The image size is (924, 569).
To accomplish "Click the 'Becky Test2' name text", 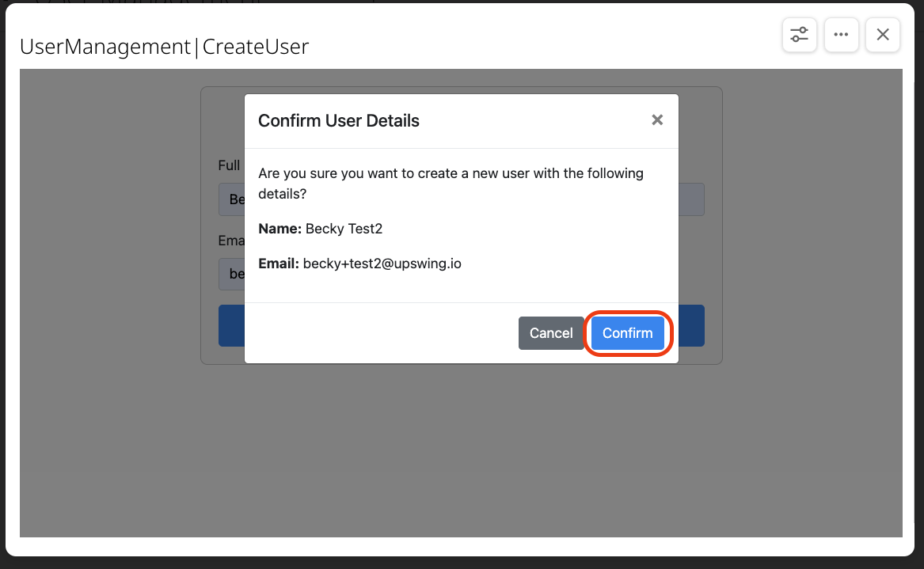I will pyautogui.click(x=344, y=229).
